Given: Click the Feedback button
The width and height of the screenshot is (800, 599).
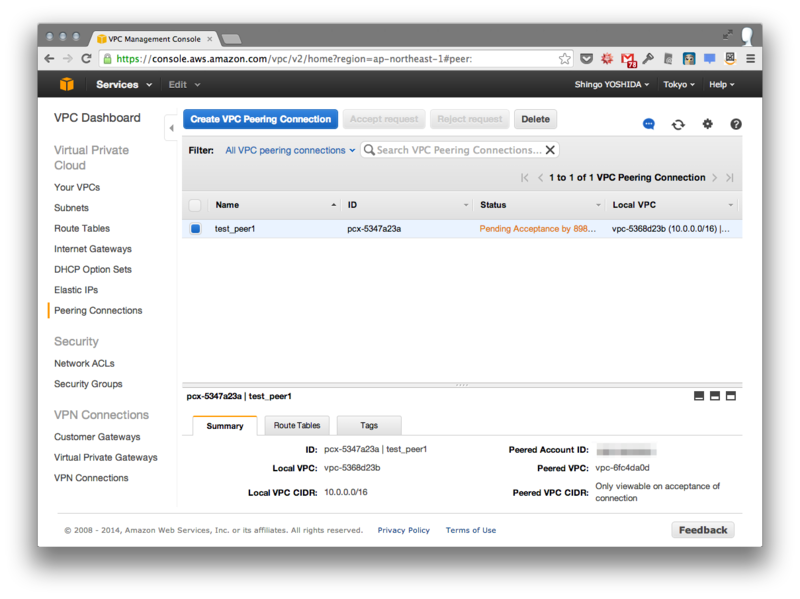Looking at the screenshot, I should (703, 530).
